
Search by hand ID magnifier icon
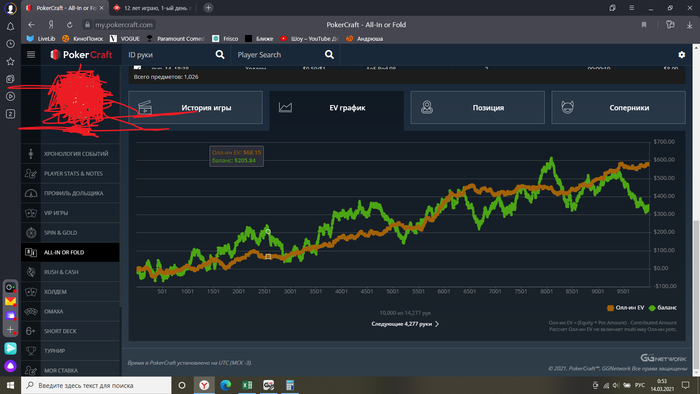coord(220,54)
